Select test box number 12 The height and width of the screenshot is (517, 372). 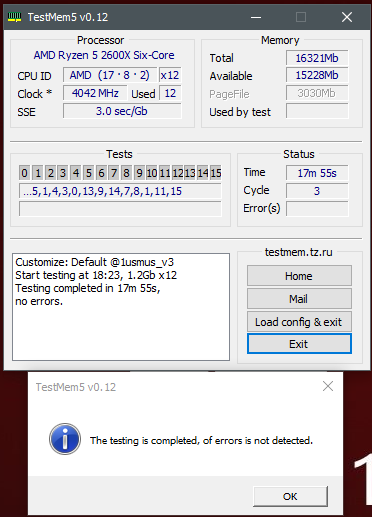(178, 173)
